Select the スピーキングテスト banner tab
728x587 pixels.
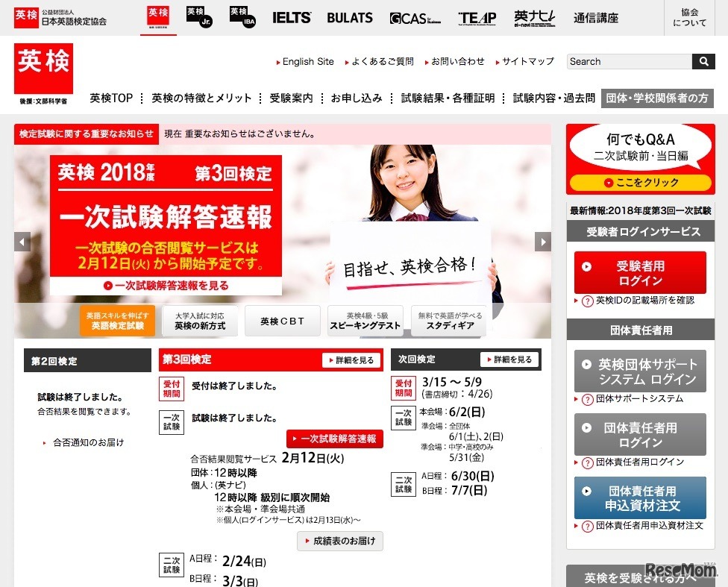pos(365,321)
